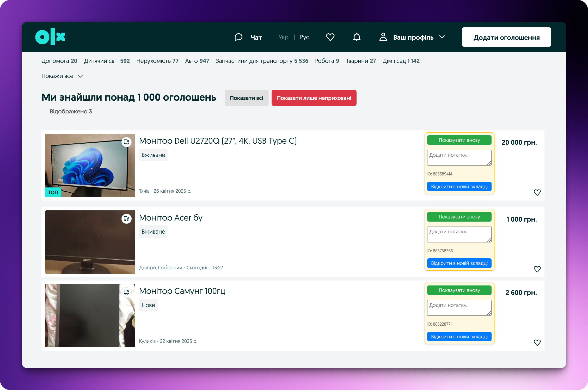Favorite the Монітор Самунг 100гц listing heart

tap(537, 343)
